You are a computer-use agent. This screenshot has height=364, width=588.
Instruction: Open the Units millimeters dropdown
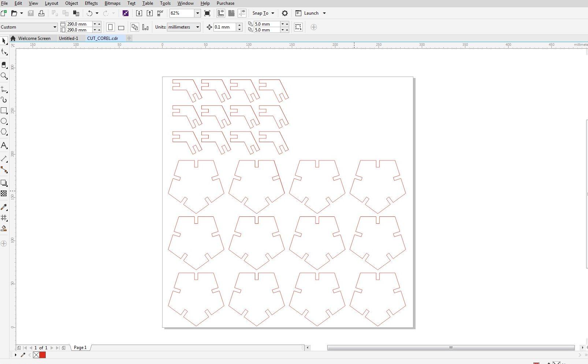[197, 27]
